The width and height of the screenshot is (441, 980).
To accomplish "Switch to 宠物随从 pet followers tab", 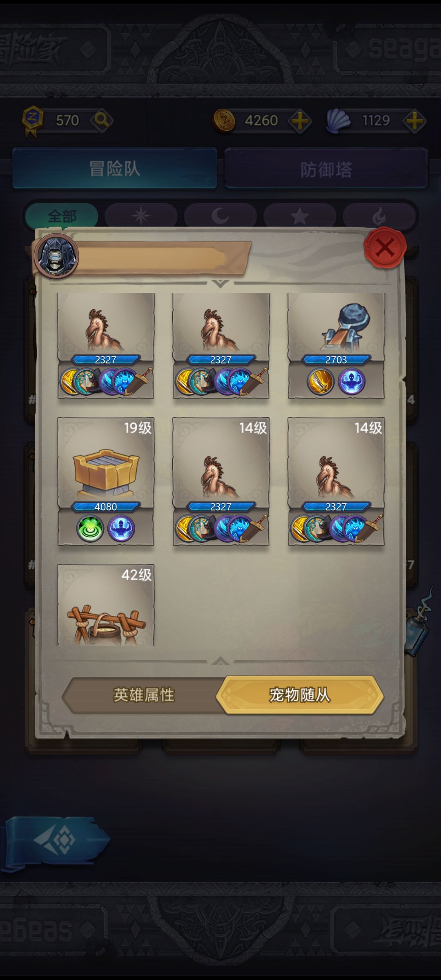I will pyautogui.click(x=300, y=695).
